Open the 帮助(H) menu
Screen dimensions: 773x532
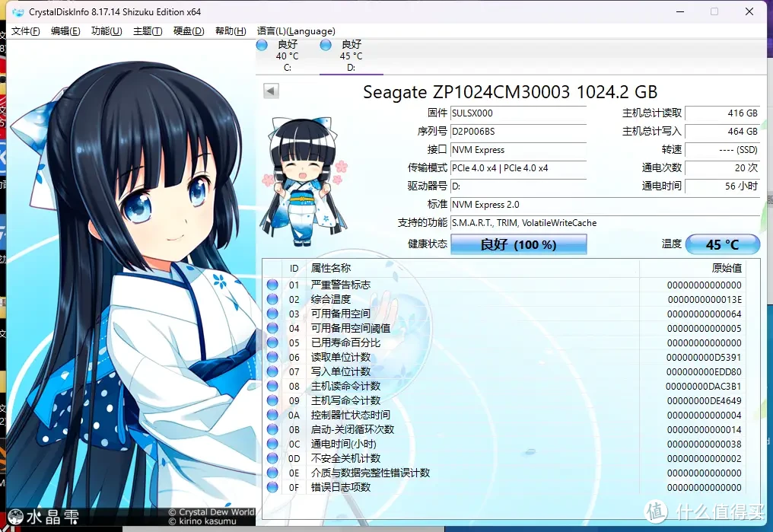231,31
